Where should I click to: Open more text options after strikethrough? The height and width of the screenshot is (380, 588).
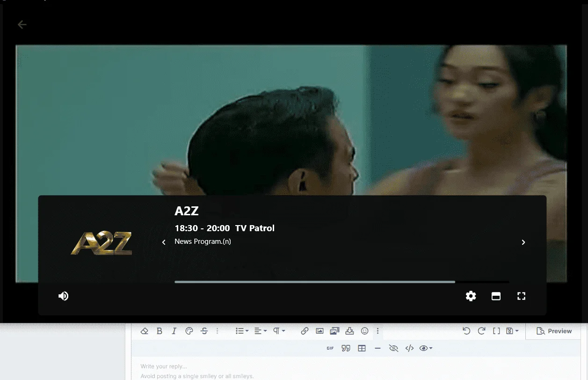click(218, 331)
